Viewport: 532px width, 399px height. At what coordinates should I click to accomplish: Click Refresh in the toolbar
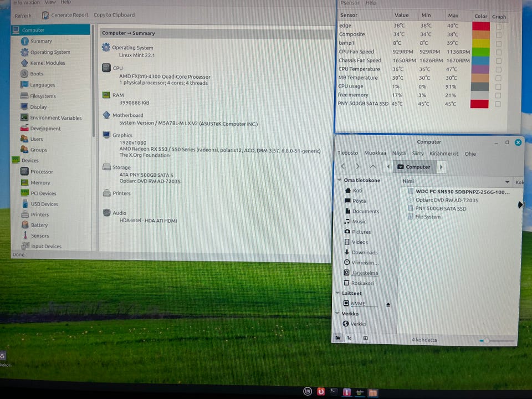coord(23,16)
